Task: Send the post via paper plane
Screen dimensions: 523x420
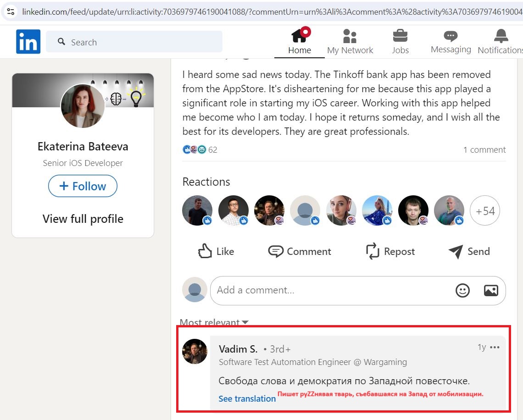Action: 469,251
